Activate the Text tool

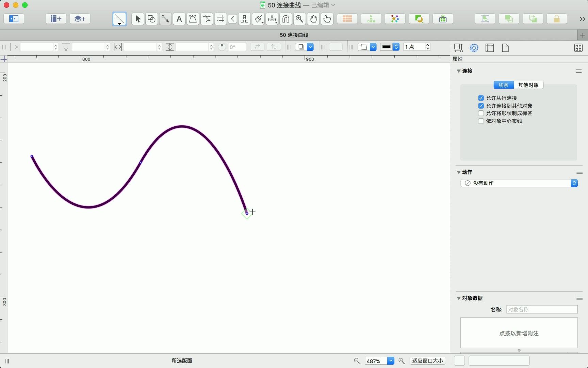pos(179,19)
